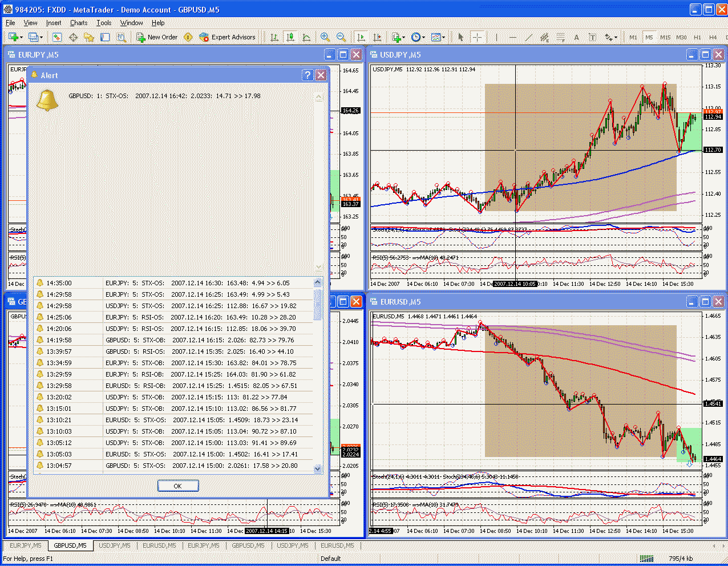This screenshot has width=728, height=566.
Task: Launch MetaEditor via yellow diamond icon
Action: [x=188, y=37]
